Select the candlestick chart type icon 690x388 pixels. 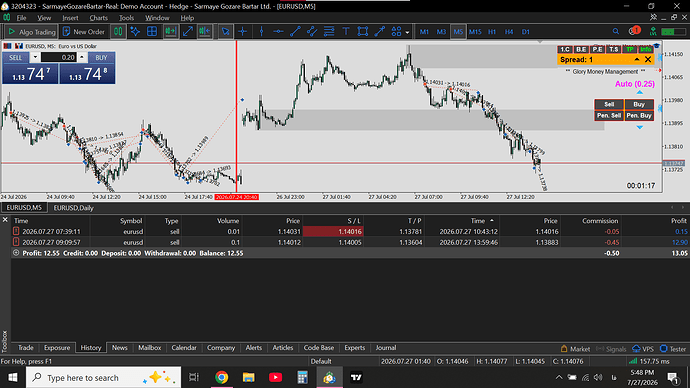118,32
